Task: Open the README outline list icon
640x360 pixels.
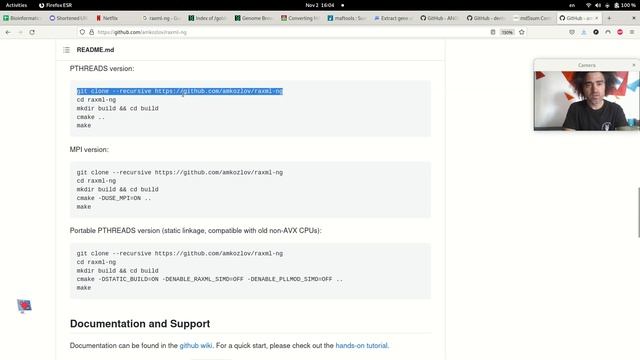Action: point(67,50)
